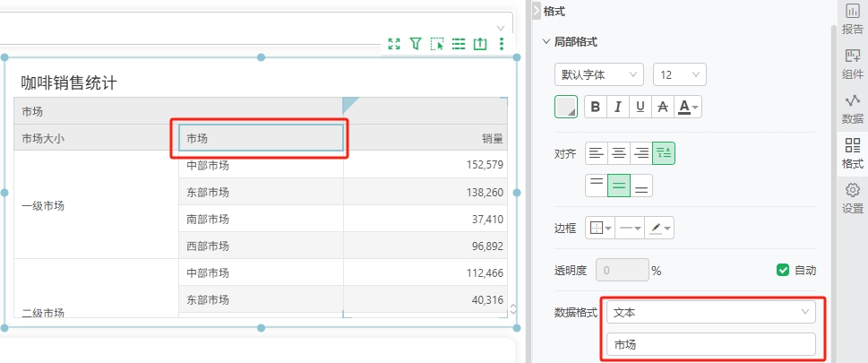Open the 数据格式 文本 dropdown

coord(711,312)
